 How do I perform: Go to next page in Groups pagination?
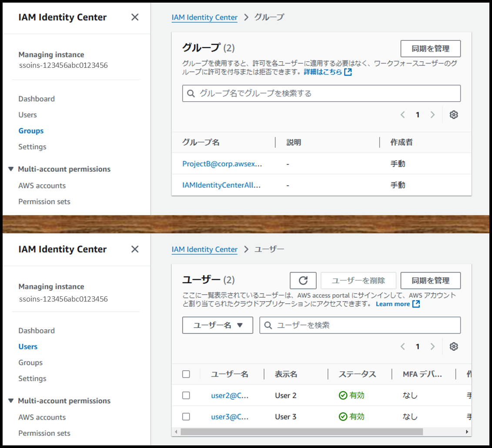click(432, 115)
